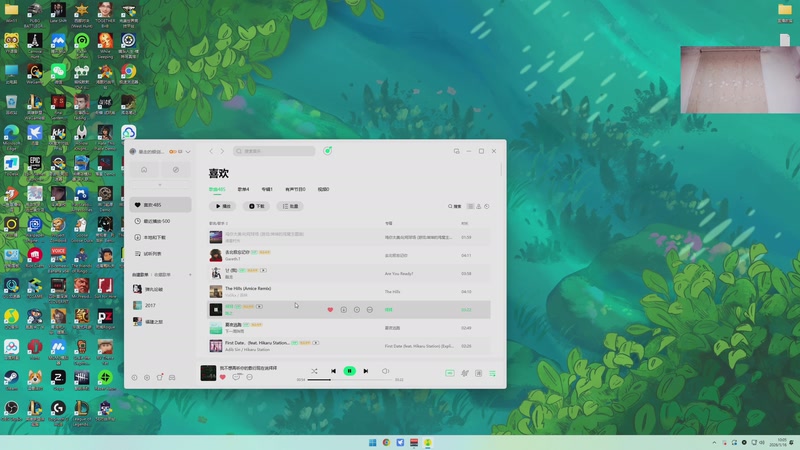The width and height of the screenshot is (800, 450).
Task: Click the Batch operation button
Action: 290,206
